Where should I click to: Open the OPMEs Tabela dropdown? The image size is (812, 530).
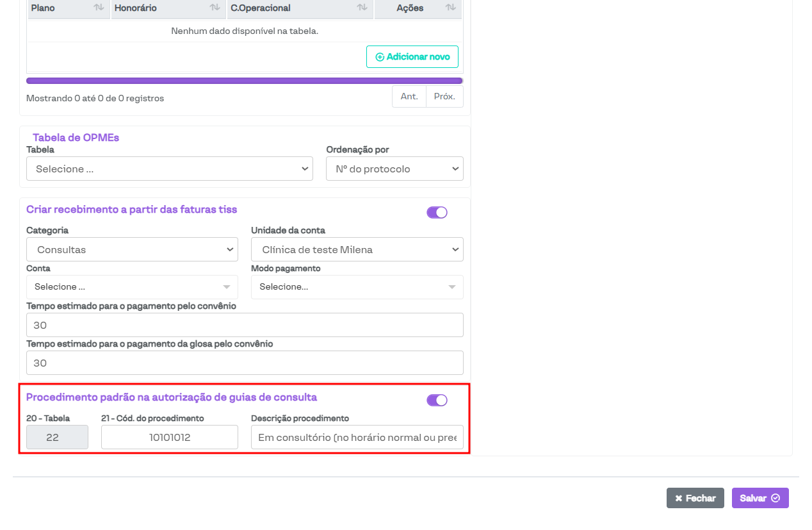pyautogui.click(x=169, y=169)
